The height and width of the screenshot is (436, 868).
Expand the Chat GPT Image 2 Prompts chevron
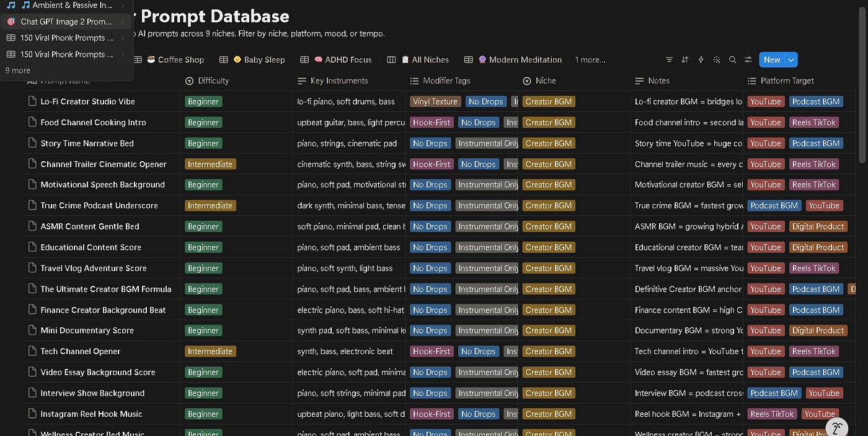click(123, 22)
